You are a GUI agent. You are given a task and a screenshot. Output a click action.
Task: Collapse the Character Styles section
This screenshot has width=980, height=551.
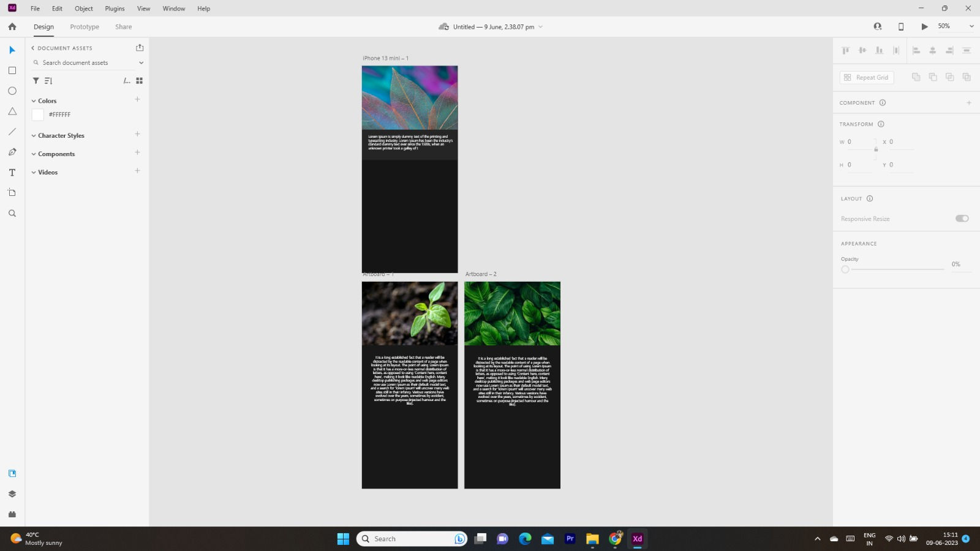tap(34, 136)
